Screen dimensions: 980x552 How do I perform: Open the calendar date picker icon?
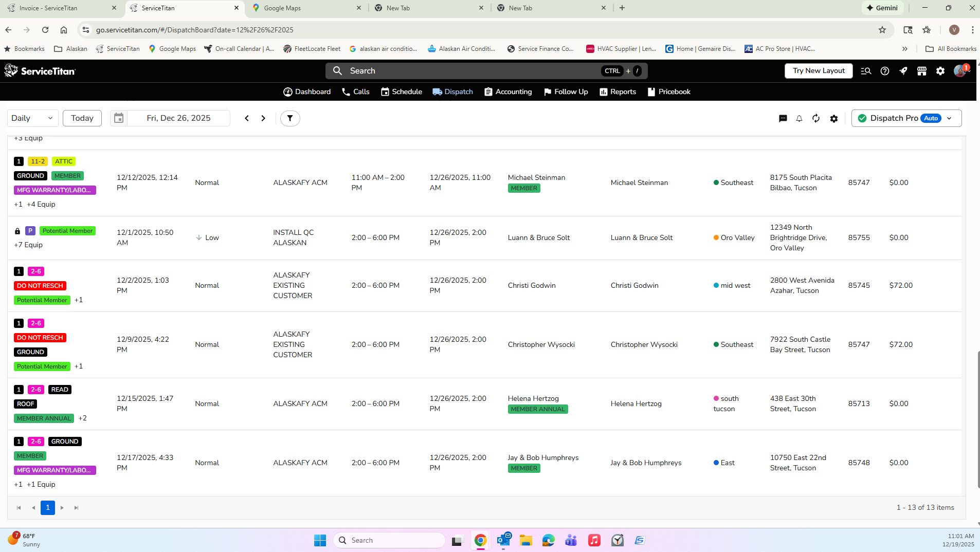(x=119, y=118)
